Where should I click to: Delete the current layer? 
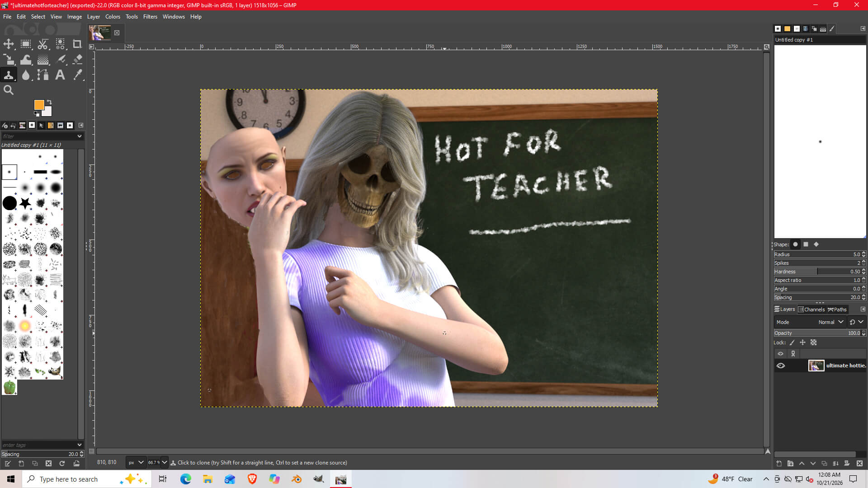click(x=859, y=464)
